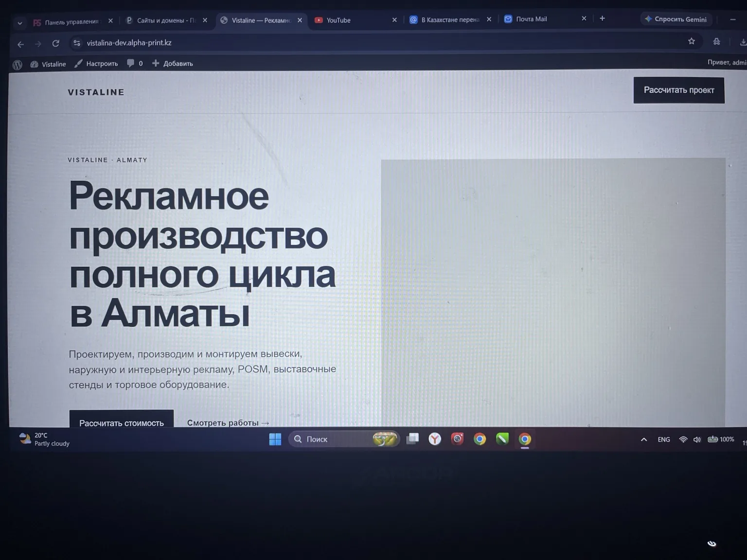Open the WordPress logo menu

tap(18, 65)
